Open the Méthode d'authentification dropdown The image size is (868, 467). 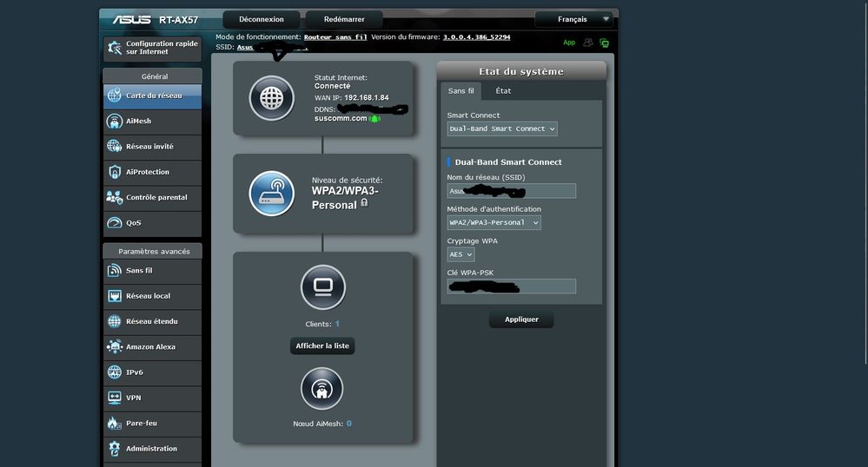[494, 222]
